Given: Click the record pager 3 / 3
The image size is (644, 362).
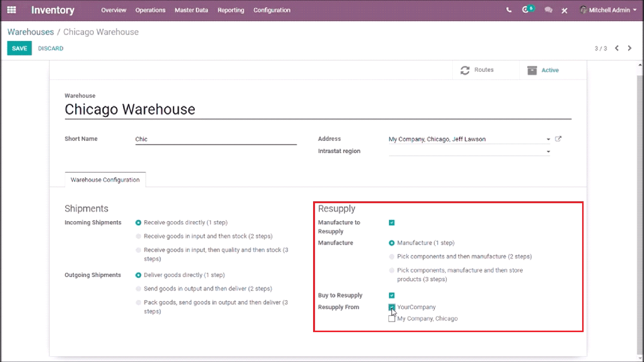Looking at the screenshot, I should (x=601, y=48).
